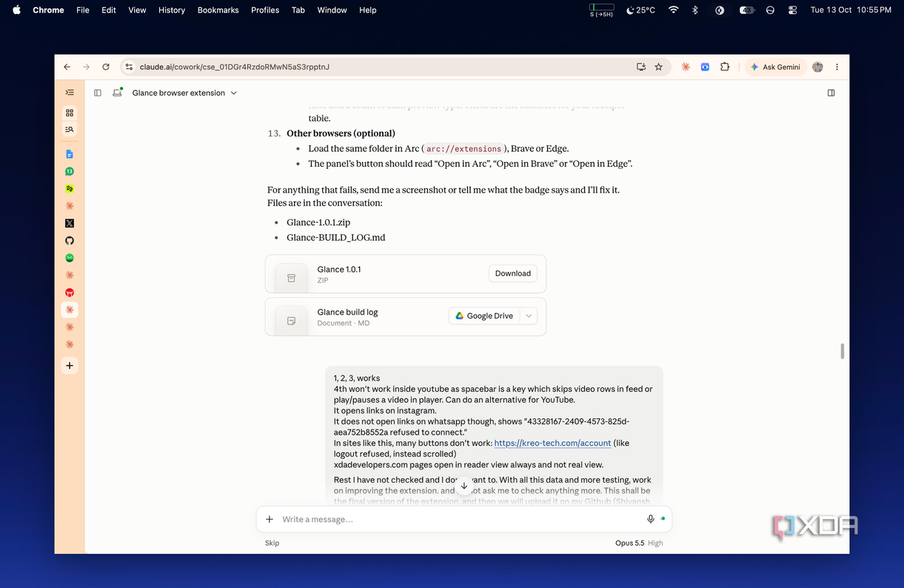Collapse the vertical tab strip
The image size is (904, 588).
[70, 93]
